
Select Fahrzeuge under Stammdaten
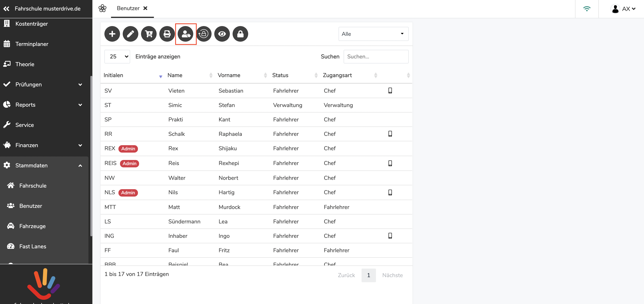(x=33, y=226)
